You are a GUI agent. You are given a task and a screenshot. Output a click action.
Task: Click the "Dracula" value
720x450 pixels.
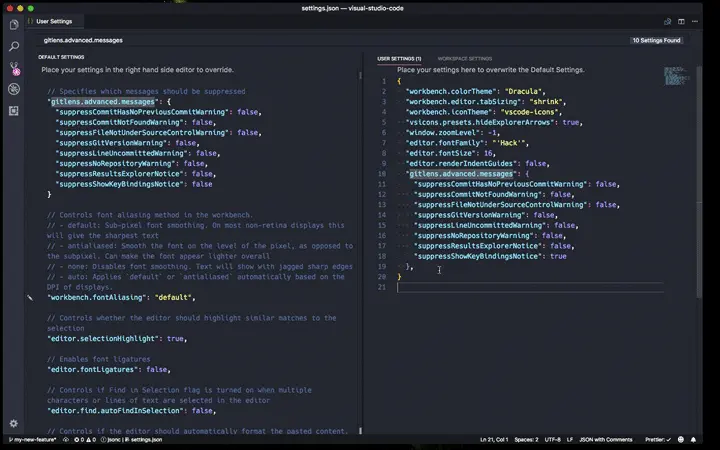click(x=523, y=91)
